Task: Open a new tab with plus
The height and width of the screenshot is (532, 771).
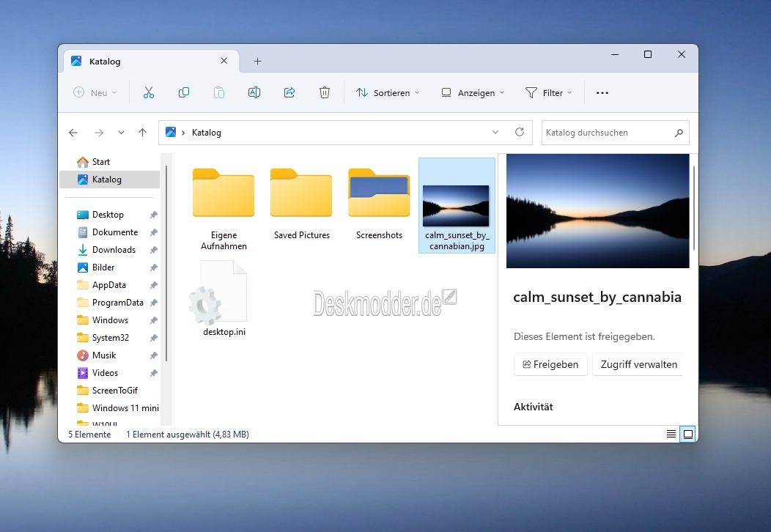Action: tap(258, 61)
